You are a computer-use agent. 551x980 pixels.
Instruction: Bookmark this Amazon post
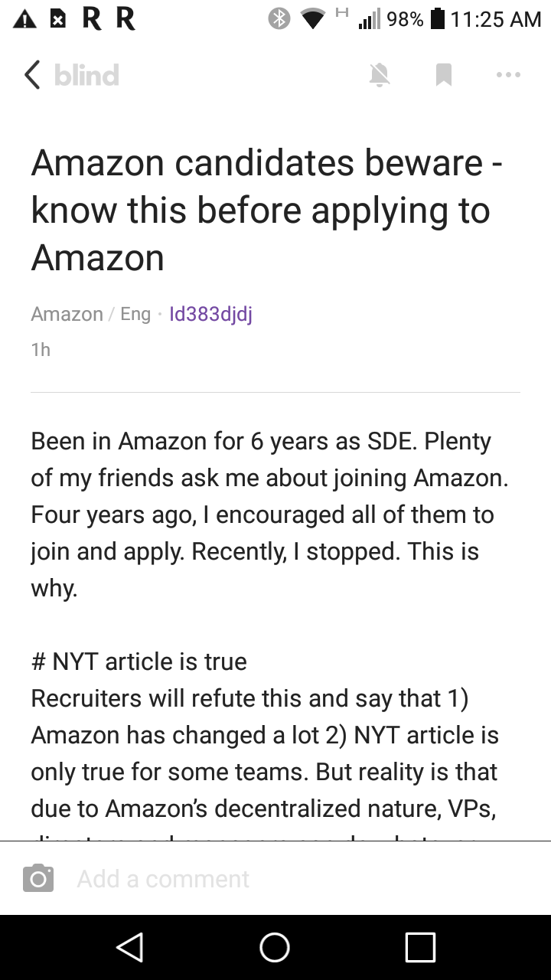pos(443,75)
